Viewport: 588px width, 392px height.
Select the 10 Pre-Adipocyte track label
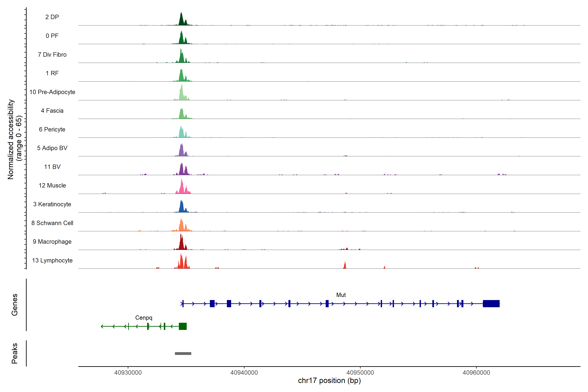[52, 92]
